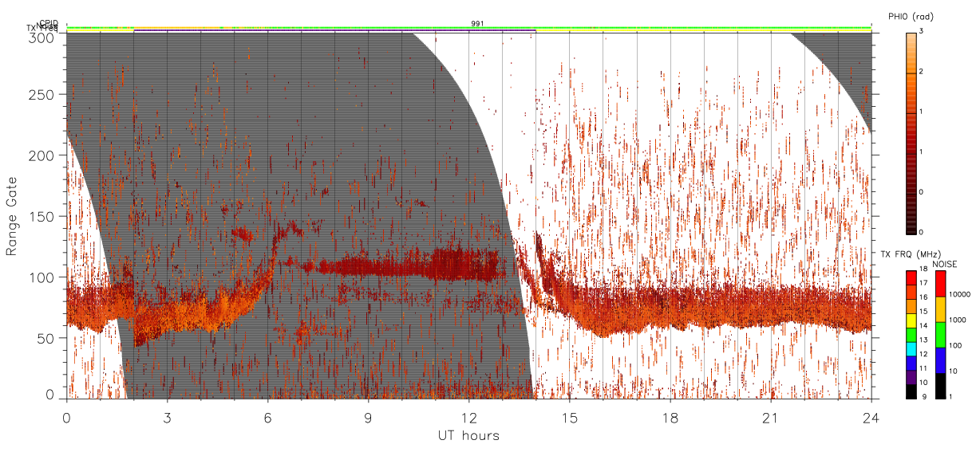Click the "Range Gate" y-axis title
This screenshot has width=980, height=452.
click(x=12, y=216)
